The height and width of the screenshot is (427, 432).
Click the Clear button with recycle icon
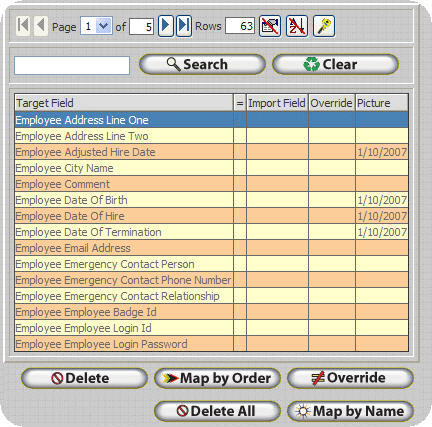pos(335,64)
